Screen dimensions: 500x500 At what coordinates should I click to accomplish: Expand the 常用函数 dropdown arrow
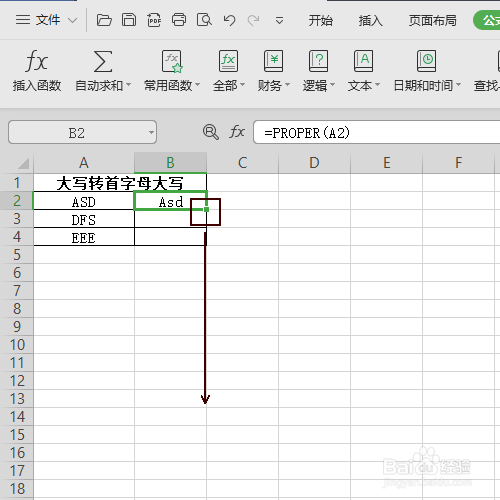pyautogui.click(x=197, y=85)
